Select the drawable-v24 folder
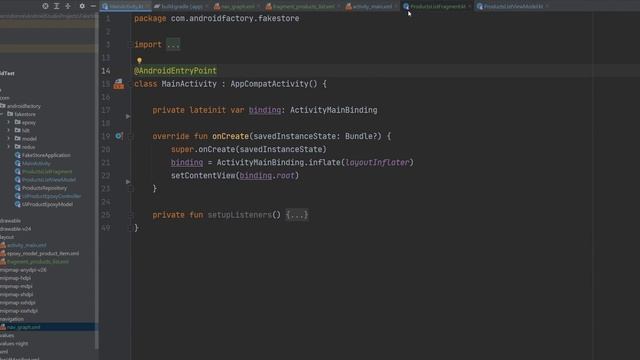The height and width of the screenshot is (360, 640). (x=16, y=229)
